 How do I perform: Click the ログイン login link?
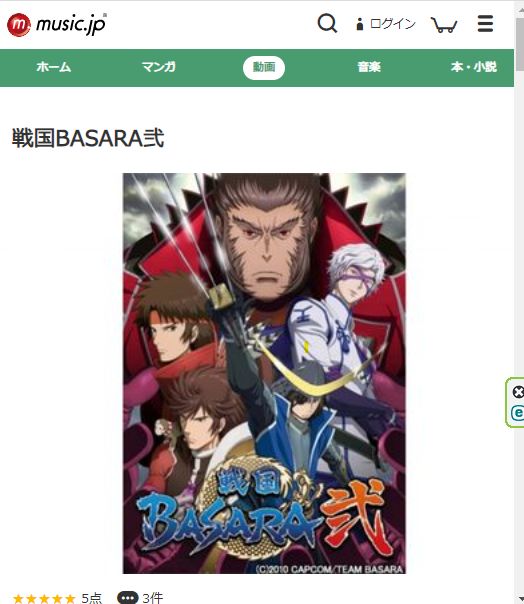(x=386, y=24)
